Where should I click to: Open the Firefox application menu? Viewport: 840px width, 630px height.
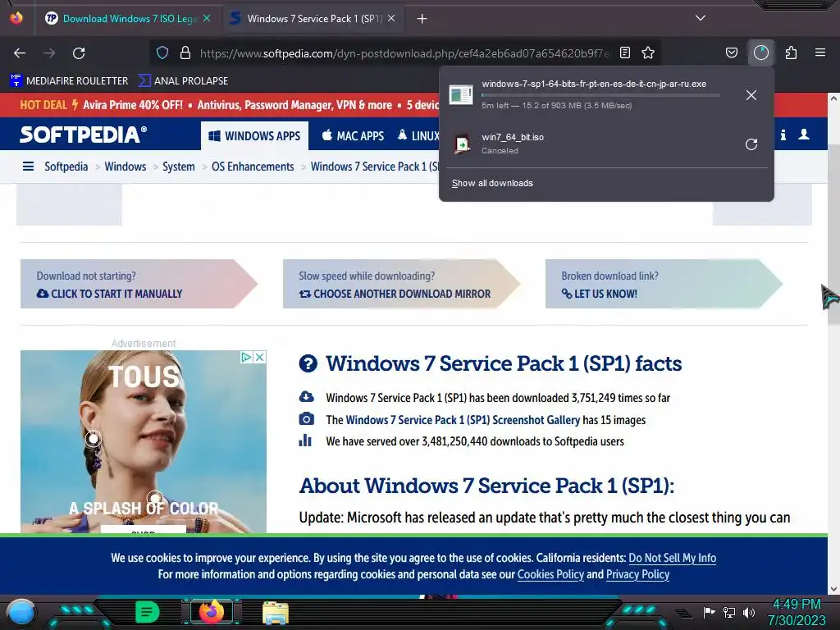(820, 52)
